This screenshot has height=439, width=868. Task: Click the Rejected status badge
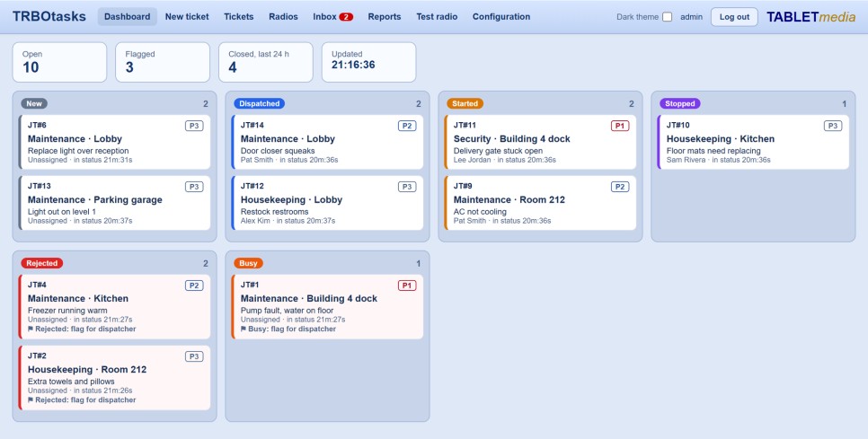(x=42, y=263)
